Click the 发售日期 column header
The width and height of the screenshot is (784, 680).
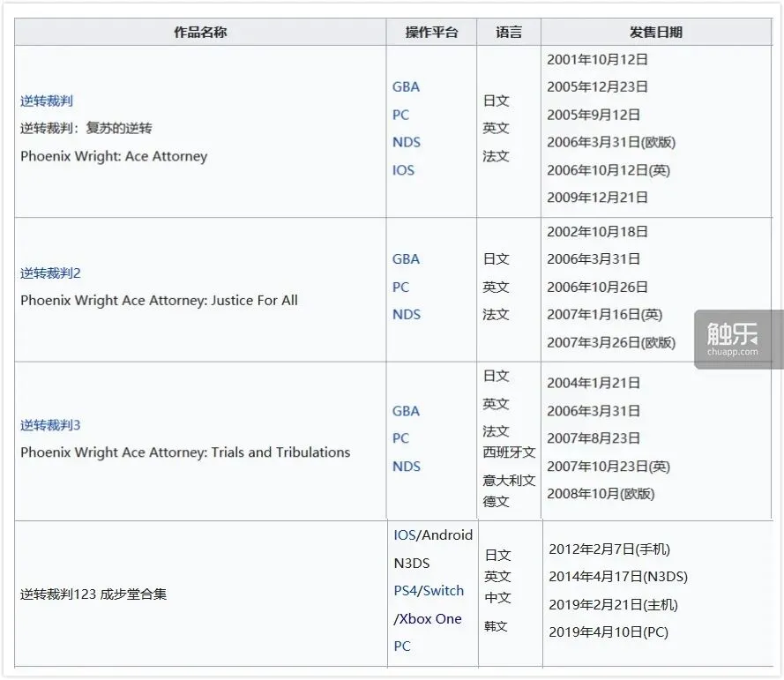pos(656,33)
